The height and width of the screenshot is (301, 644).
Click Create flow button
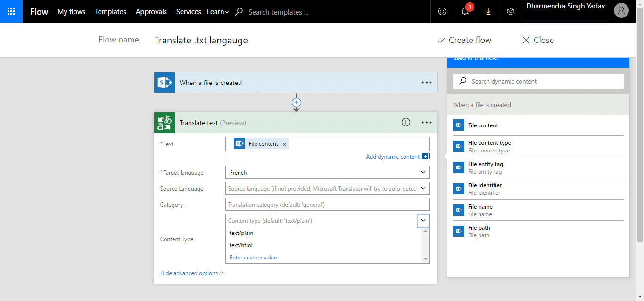click(x=464, y=40)
